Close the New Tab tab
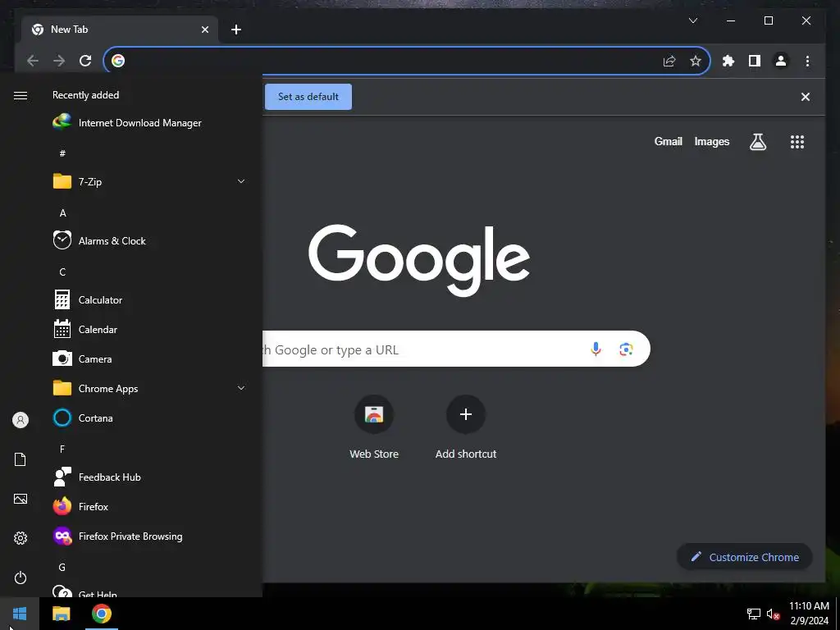 [x=204, y=30]
